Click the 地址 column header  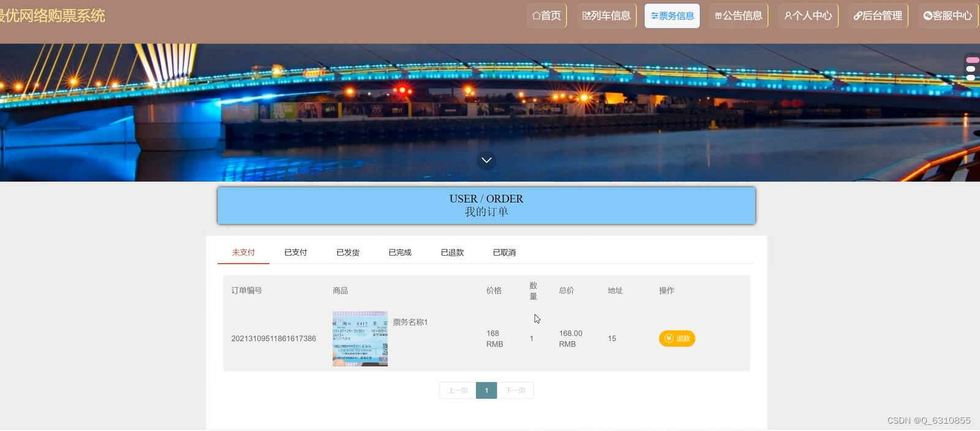[x=616, y=291]
